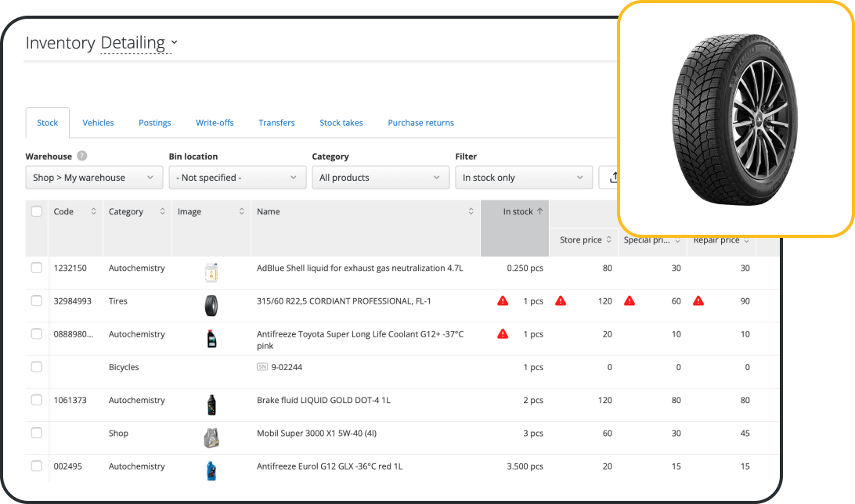Open the Filter dropdown showing In stock only
855x504 pixels.
[x=523, y=178]
